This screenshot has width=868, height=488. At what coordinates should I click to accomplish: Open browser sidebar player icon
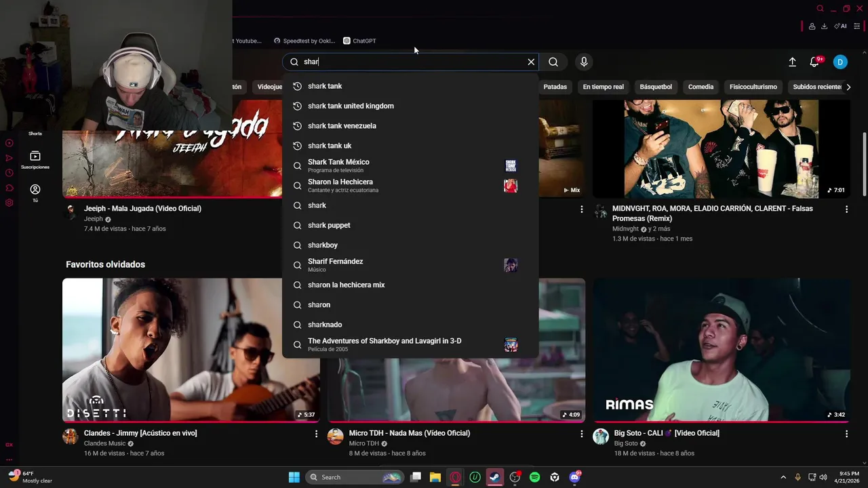pyautogui.click(x=9, y=143)
